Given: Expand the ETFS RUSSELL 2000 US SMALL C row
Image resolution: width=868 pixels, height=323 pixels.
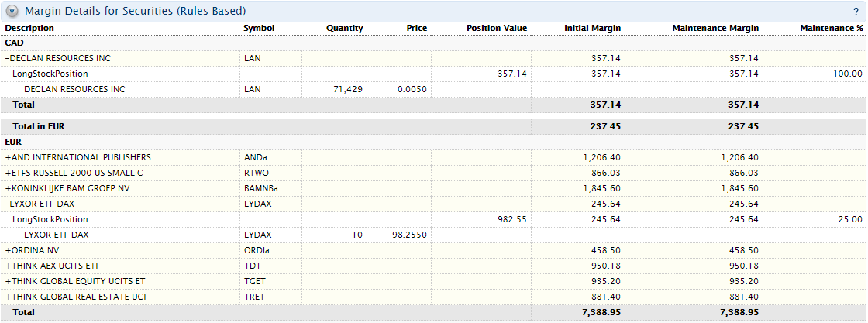Looking at the screenshot, I should point(9,173).
